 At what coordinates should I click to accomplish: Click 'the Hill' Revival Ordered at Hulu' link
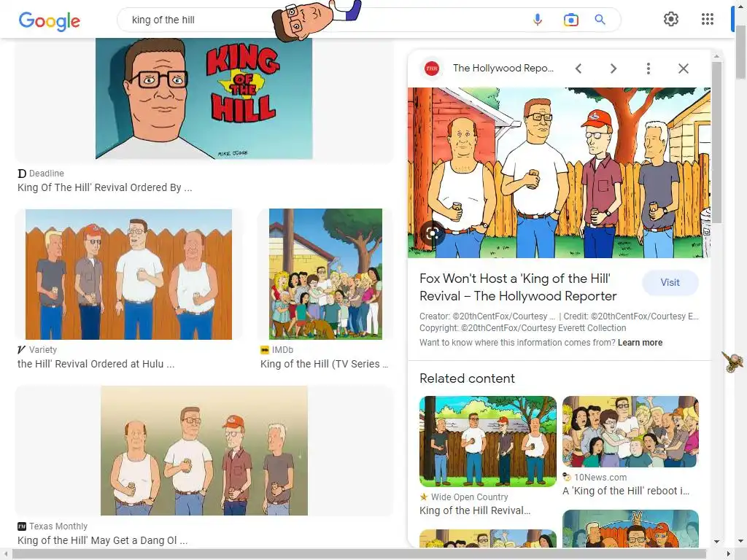[x=96, y=364]
